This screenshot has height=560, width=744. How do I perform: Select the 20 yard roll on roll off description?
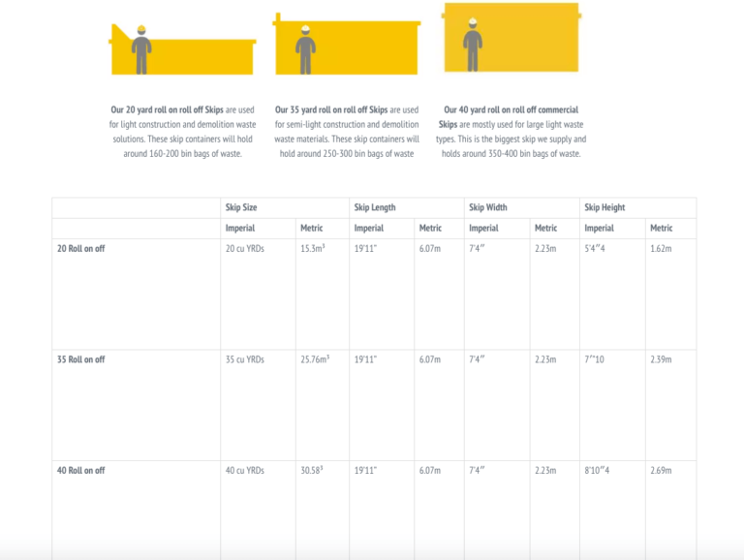[x=182, y=132]
